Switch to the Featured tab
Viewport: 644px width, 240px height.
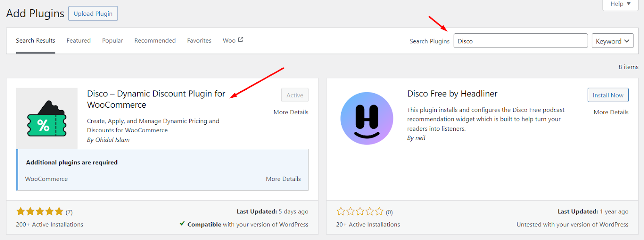pyautogui.click(x=78, y=41)
